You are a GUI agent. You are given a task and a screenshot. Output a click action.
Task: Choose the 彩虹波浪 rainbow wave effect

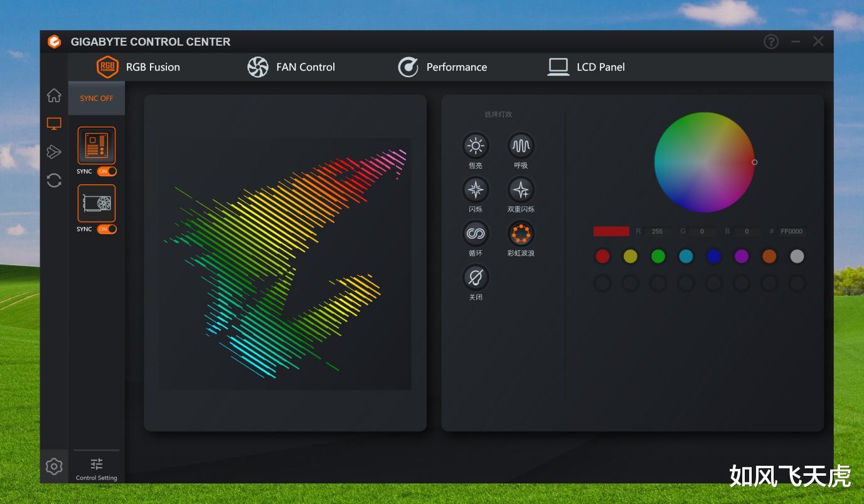[x=521, y=234]
